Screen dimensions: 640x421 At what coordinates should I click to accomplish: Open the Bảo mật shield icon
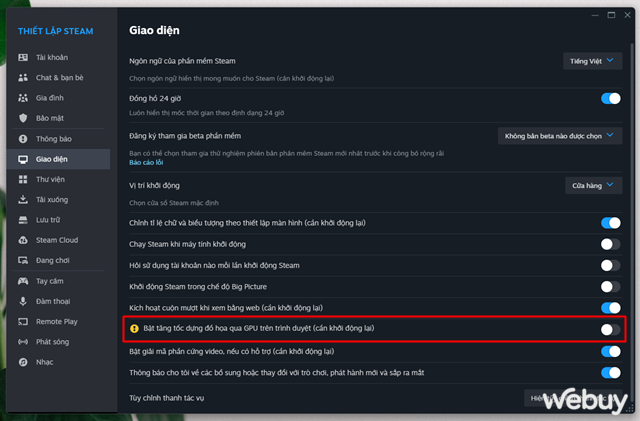pos(23,118)
